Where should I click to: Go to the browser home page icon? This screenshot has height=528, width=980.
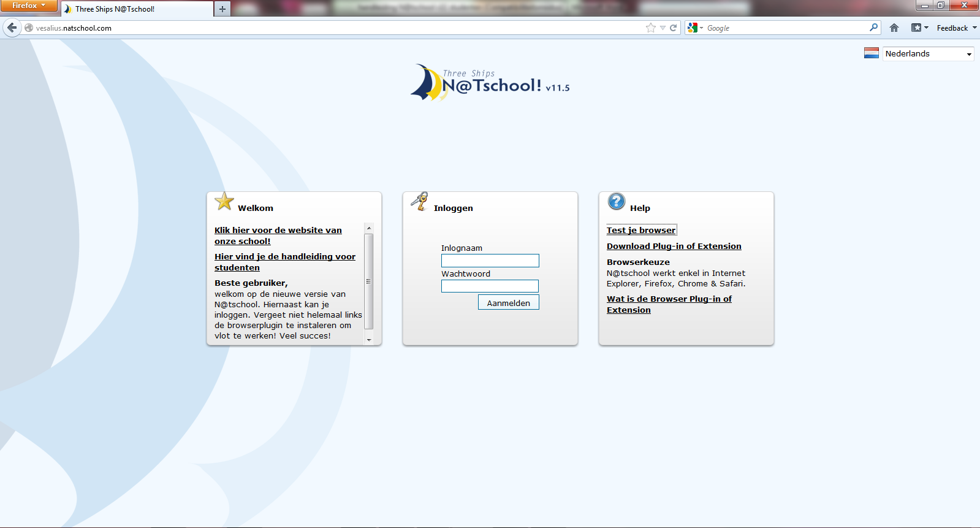click(x=894, y=28)
